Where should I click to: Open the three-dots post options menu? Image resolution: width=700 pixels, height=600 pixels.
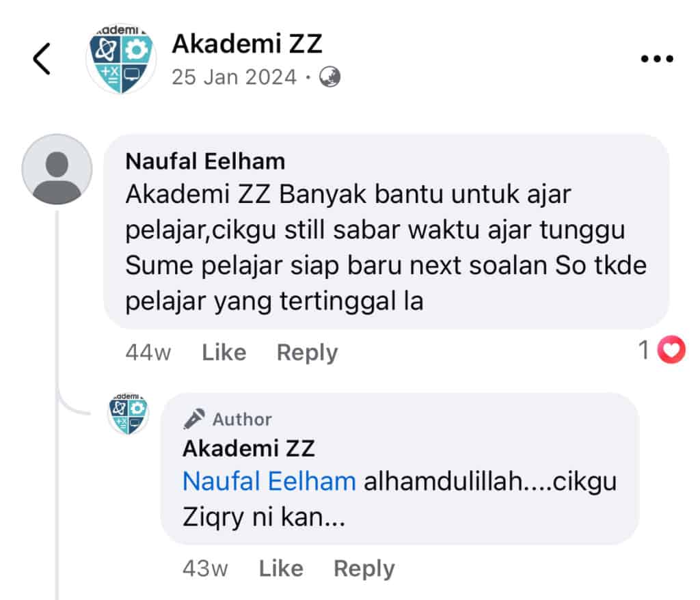(657, 59)
